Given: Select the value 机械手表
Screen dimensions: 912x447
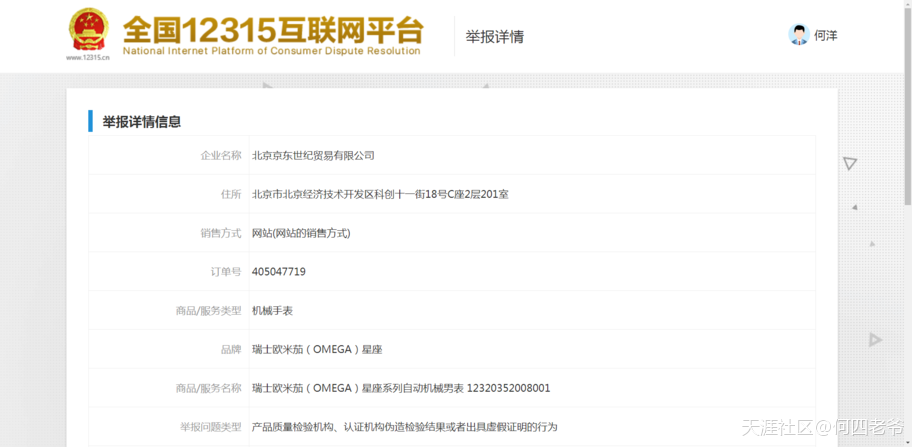Looking at the screenshot, I should tap(272, 310).
